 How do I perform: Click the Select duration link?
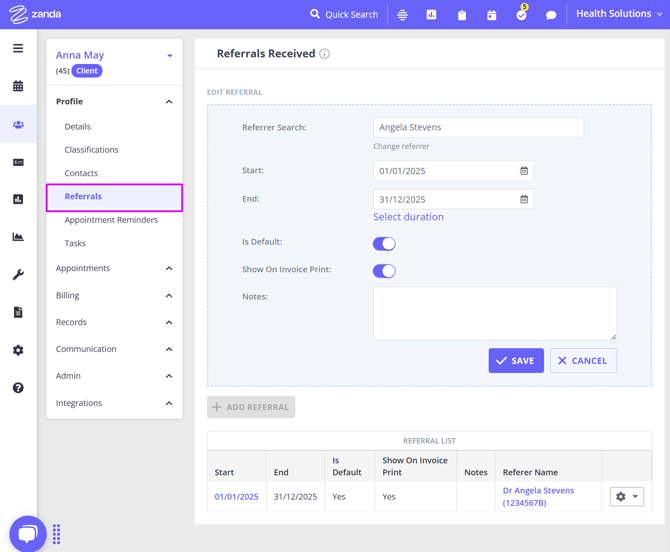click(408, 217)
